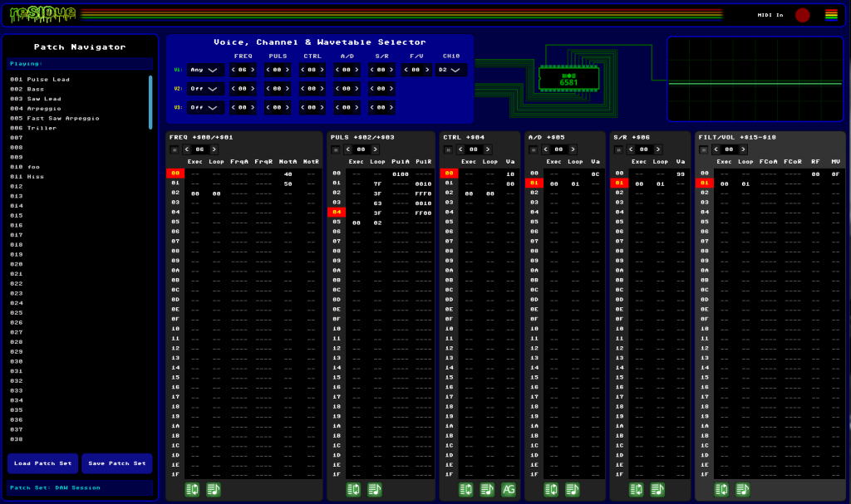Open the V1 voice dropdown set to Any
The height and width of the screenshot is (504, 851).
click(206, 70)
